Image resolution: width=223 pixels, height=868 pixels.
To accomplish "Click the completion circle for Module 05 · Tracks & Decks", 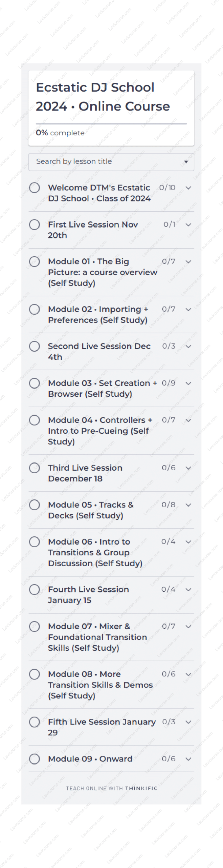I will pos(34,505).
